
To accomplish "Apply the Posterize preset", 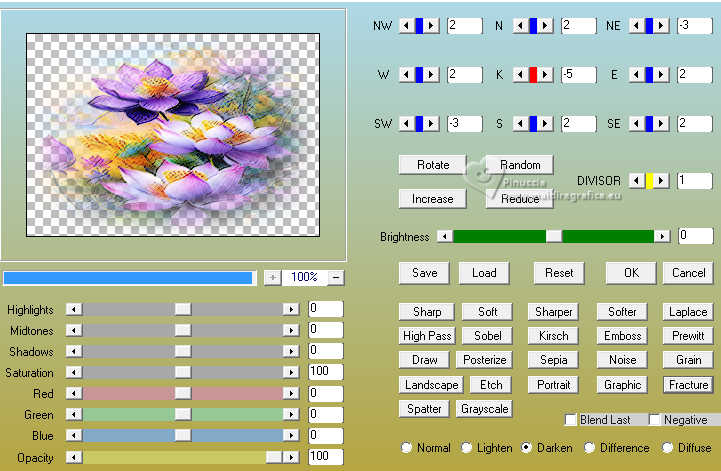I will coord(484,360).
